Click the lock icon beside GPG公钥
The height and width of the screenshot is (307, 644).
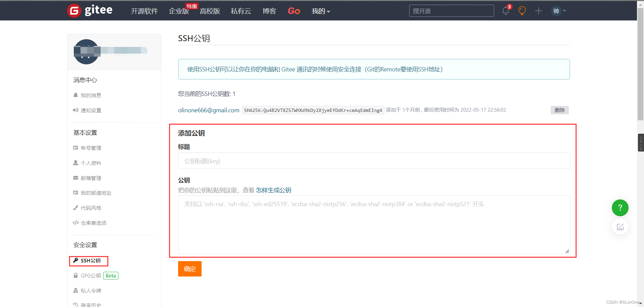pos(75,275)
